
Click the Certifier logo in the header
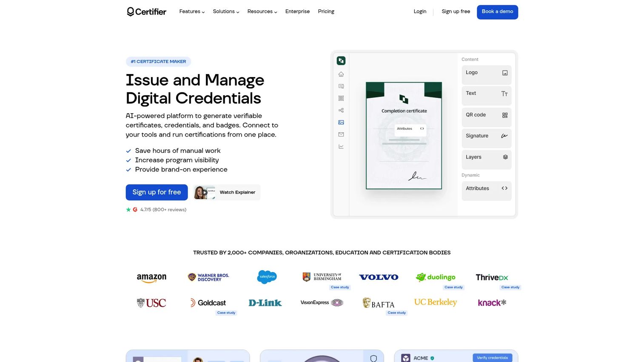point(146,11)
